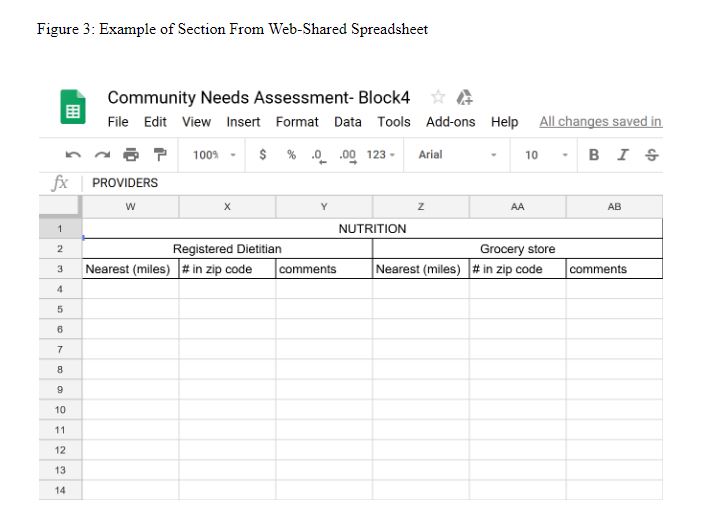
Task: Open the Format menu
Action: click(x=297, y=122)
